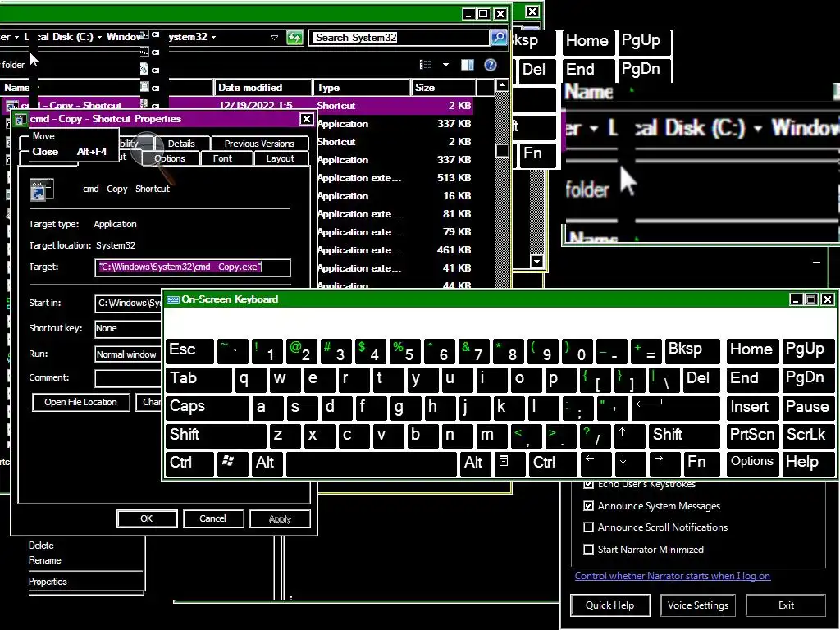
Task: Open the address bar history dropdown arrow
Action: [x=274, y=38]
